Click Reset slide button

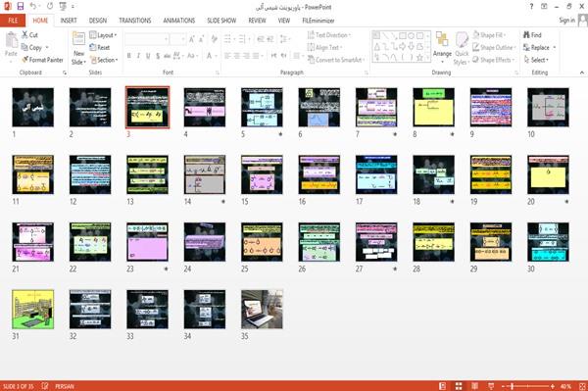(x=100, y=48)
